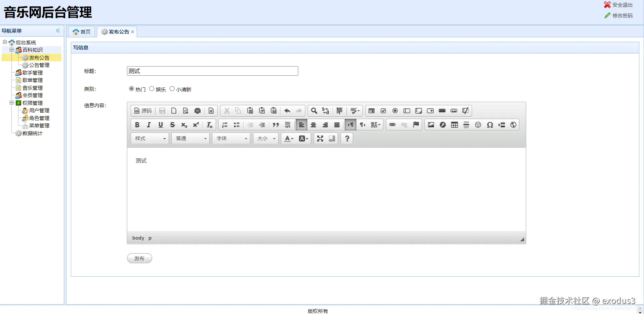Screen dimensions: 644x314
Task: Insert a block quote
Action: [x=276, y=125]
